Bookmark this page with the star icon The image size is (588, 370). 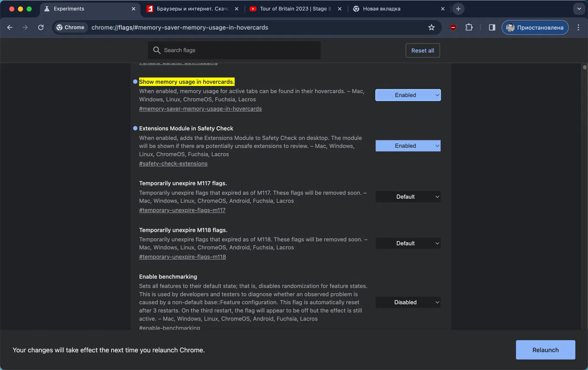tap(431, 27)
